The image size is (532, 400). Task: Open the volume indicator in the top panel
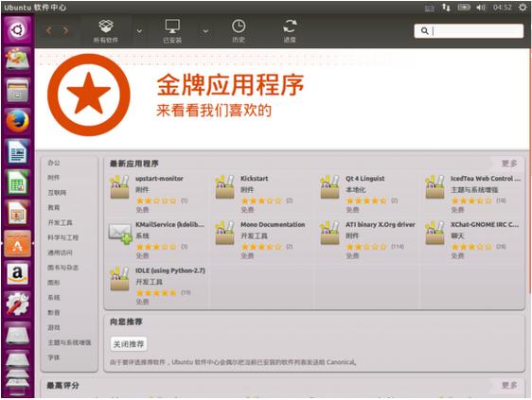click(x=481, y=8)
